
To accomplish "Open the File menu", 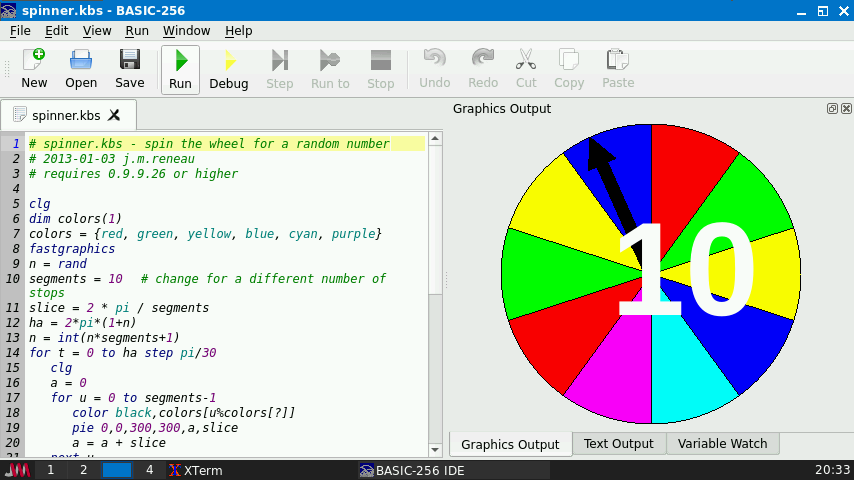I will tap(20, 31).
